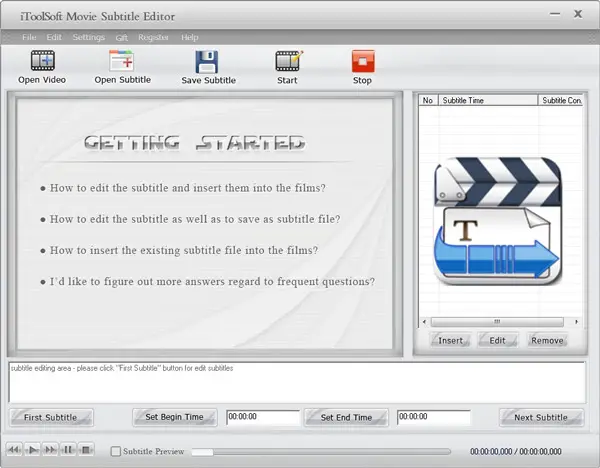The height and width of the screenshot is (468, 600).
Task: Click the begin time input field
Action: tap(263, 417)
